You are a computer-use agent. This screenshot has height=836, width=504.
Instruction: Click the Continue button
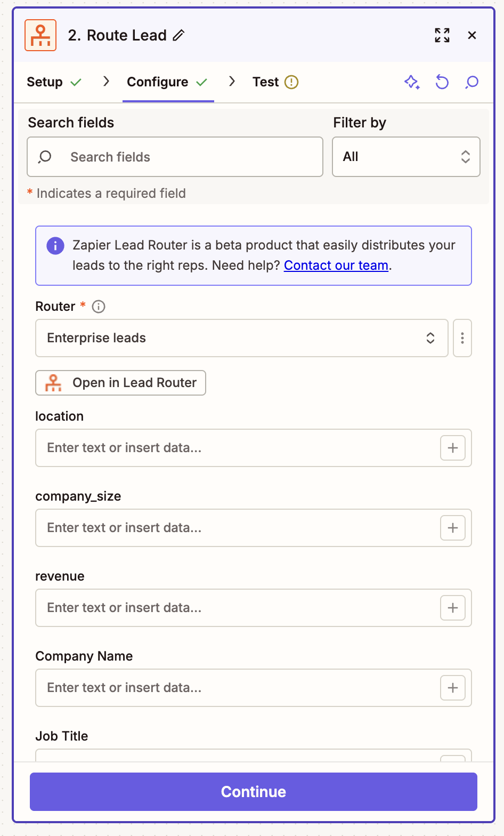click(254, 792)
